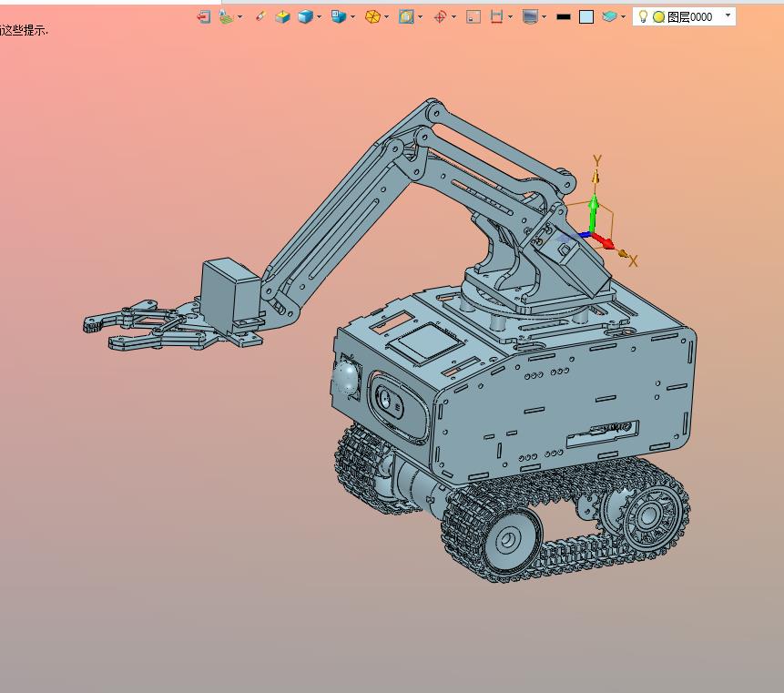Click the small window layout icon
The height and width of the screenshot is (693, 784).
click(473, 17)
